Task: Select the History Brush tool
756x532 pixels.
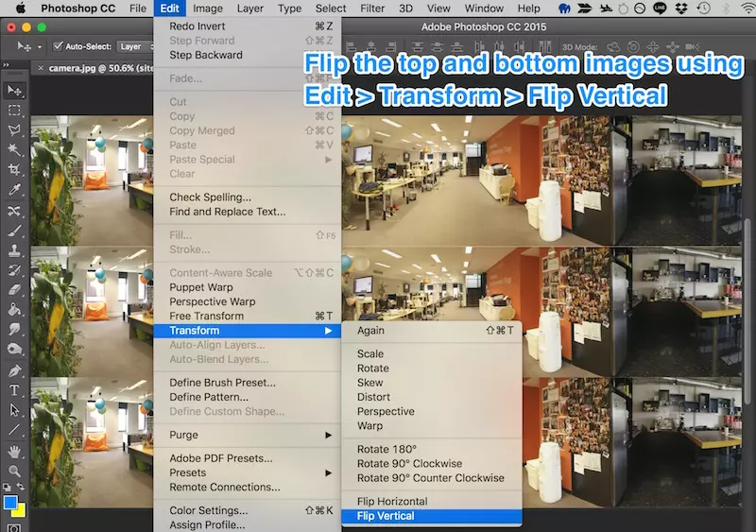Action: (14, 270)
